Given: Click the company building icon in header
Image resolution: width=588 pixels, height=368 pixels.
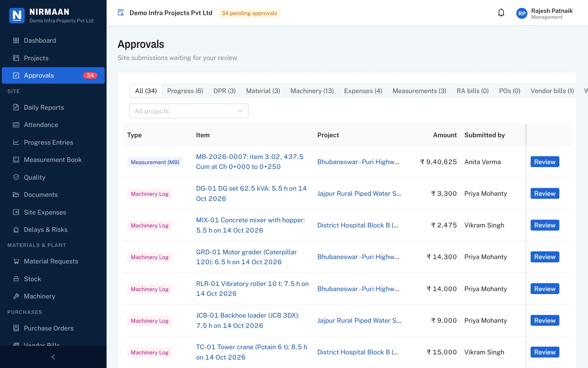Looking at the screenshot, I should click(x=121, y=13).
